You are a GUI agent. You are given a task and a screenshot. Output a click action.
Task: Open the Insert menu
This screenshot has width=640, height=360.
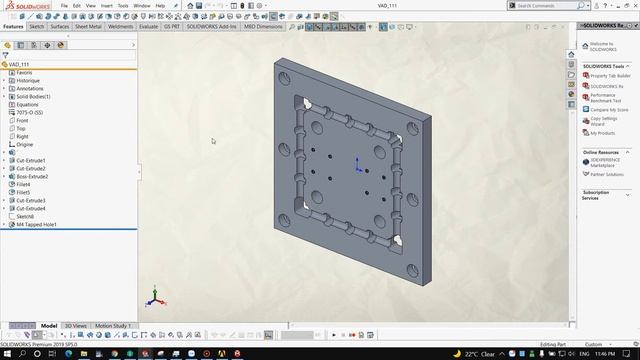(x=107, y=6)
